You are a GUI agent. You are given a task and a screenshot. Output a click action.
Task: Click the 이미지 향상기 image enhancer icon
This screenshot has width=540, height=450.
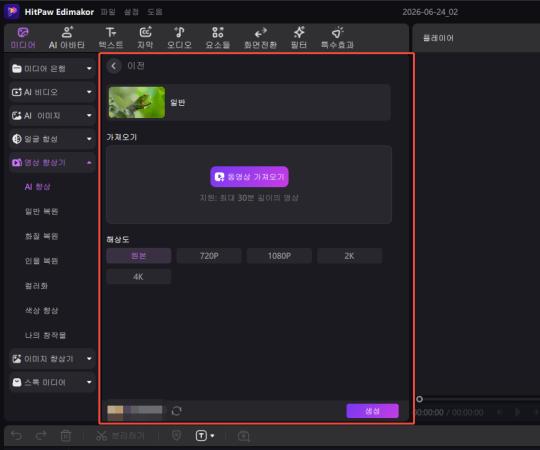(x=17, y=359)
